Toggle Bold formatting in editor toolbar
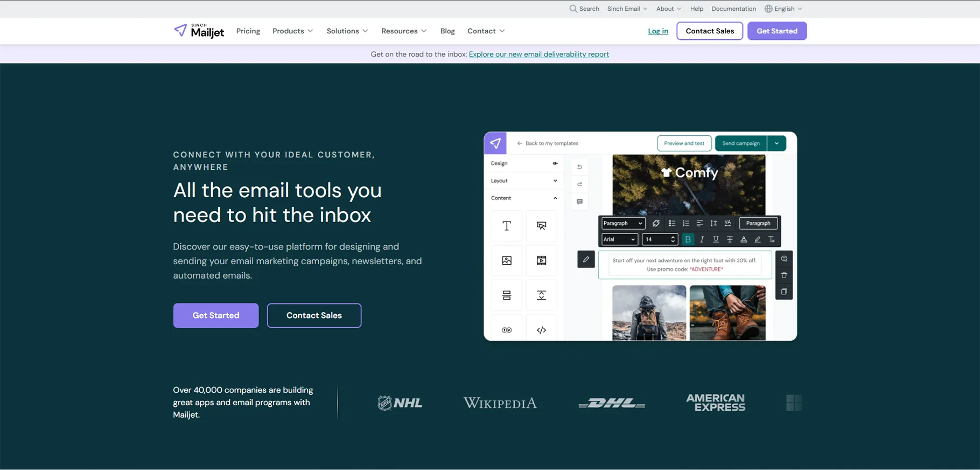 (688, 239)
